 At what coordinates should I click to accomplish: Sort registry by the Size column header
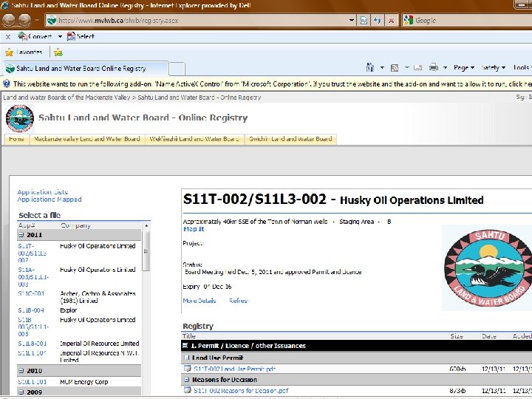point(457,336)
